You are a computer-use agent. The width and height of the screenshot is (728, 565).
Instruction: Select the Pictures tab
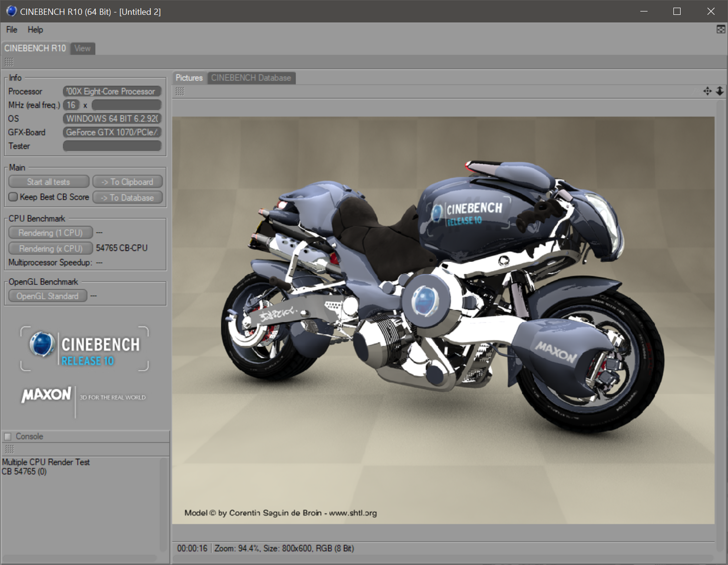(x=189, y=78)
